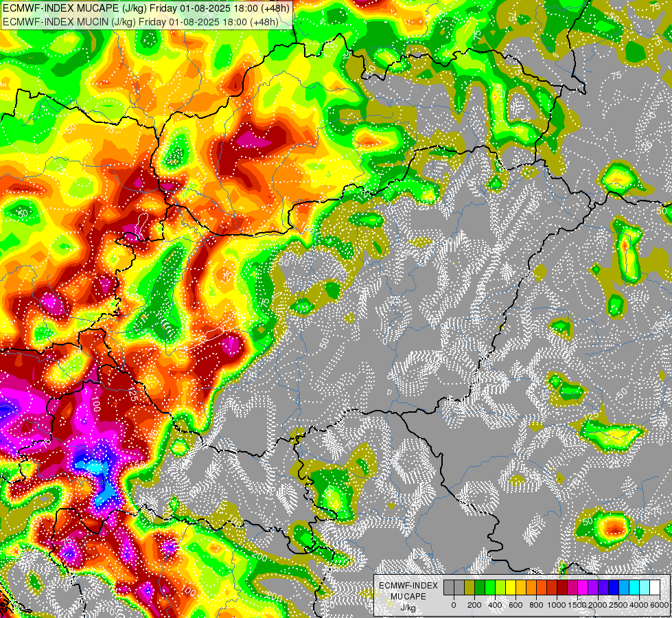The image size is (672, 618).
Task: Select the dark green legend swatch
Action: point(480,588)
